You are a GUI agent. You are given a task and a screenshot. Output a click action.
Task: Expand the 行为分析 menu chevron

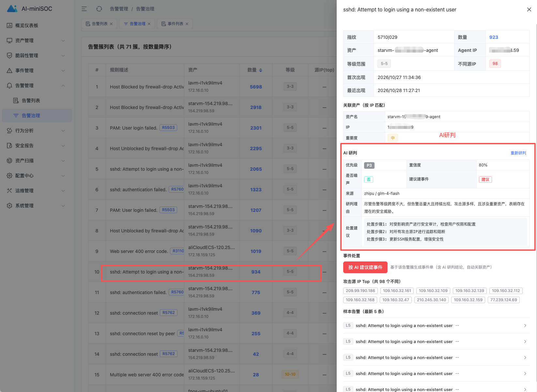point(63,131)
